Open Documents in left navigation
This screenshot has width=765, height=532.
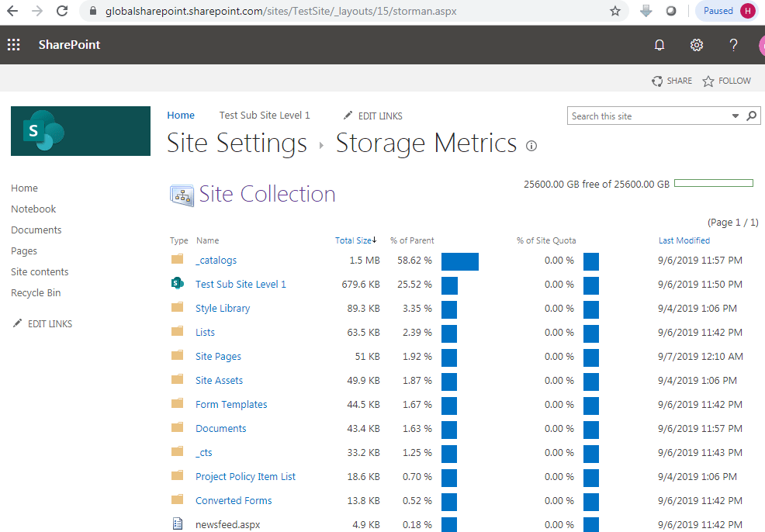pyautogui.click(x=36, y=230)
